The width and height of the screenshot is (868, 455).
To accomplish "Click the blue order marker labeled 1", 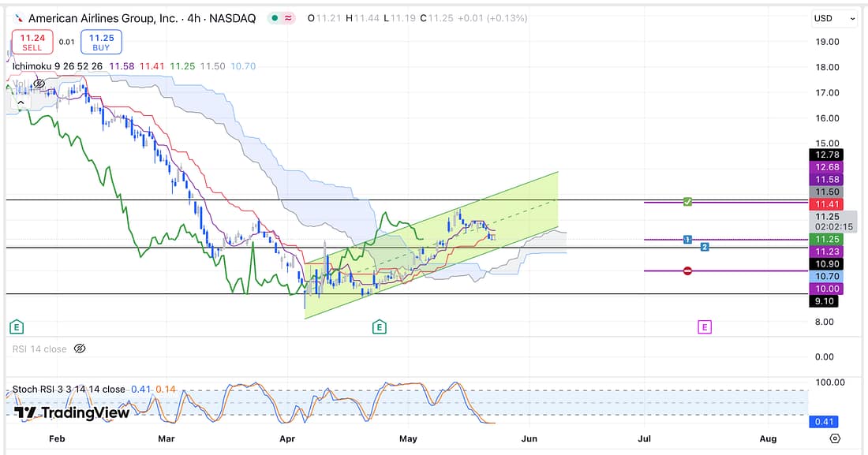I will 688,239.
